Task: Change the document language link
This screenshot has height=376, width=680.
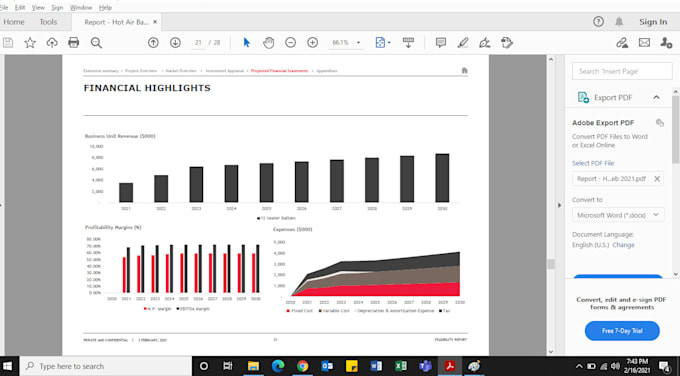Action: [x=623, y=245]
